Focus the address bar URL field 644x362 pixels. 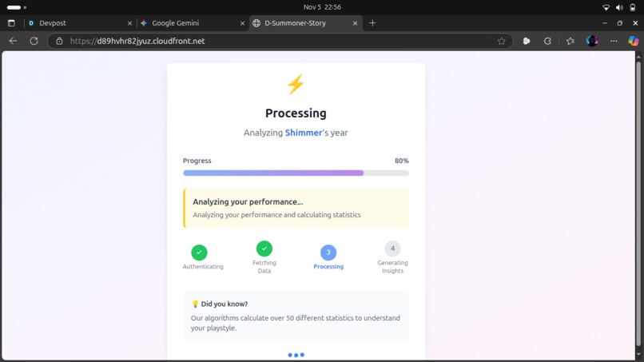click(x=280, y=41)
